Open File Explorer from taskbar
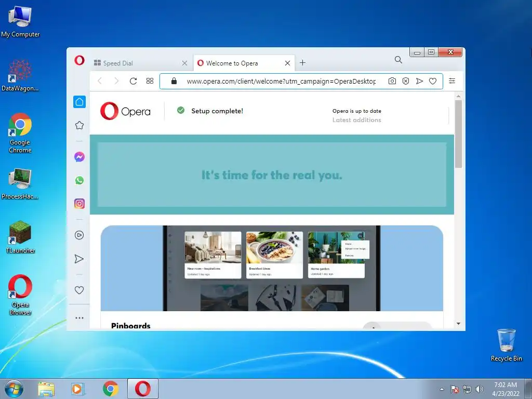This screenshot has width=532, height=399. point(46,389)
